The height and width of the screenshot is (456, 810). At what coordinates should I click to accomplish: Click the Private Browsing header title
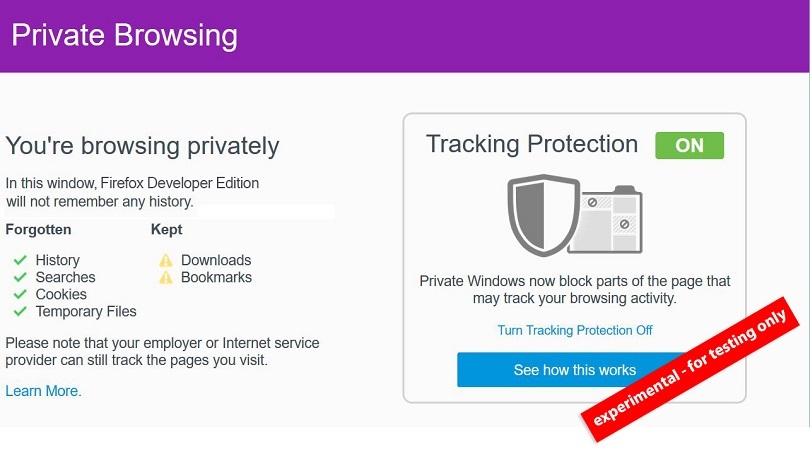click(124, 36)
